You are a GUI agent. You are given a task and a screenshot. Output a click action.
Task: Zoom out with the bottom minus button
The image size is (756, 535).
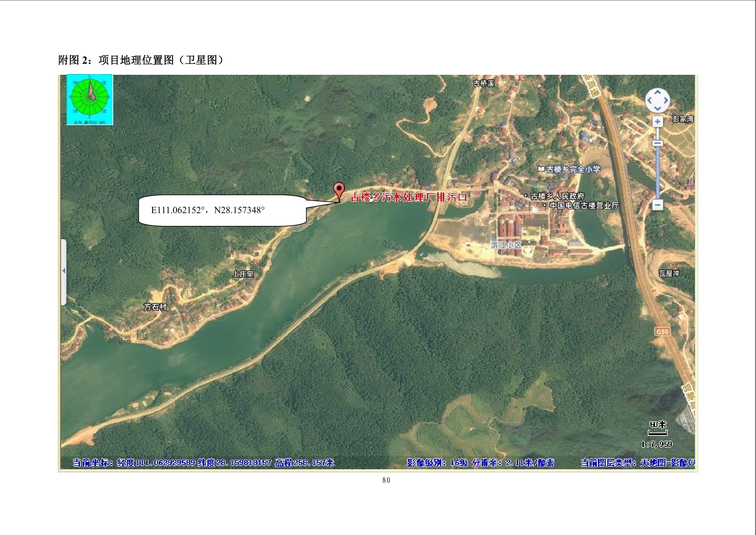[657, 205]
